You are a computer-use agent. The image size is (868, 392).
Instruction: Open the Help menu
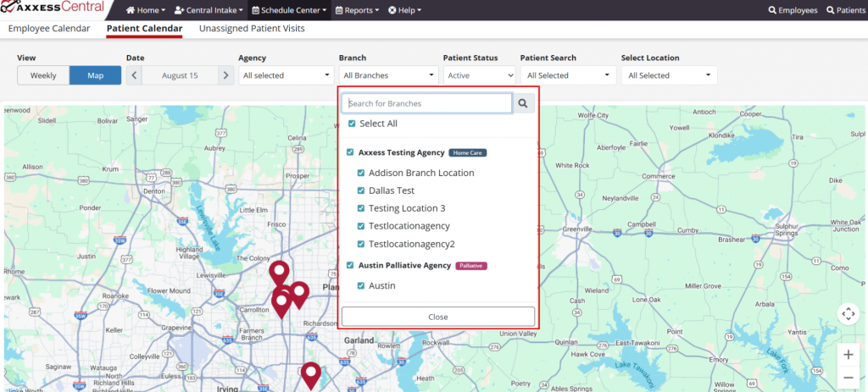[404, 10]
